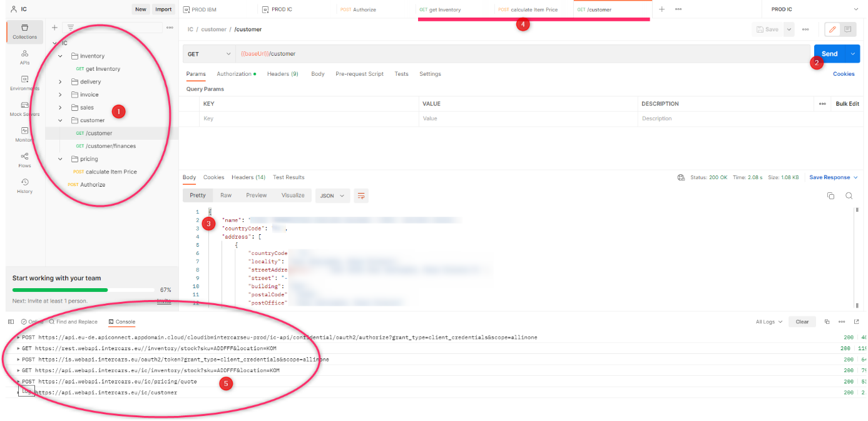The image size is (868, 421).
Task: Click the network globe icon near Status
Action: pos(681,178)
